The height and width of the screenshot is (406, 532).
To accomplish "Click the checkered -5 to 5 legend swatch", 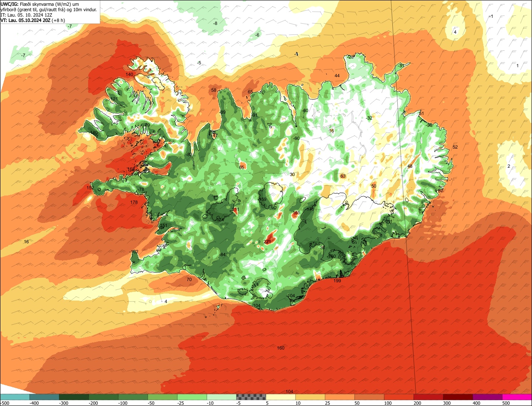I will 251,397.
